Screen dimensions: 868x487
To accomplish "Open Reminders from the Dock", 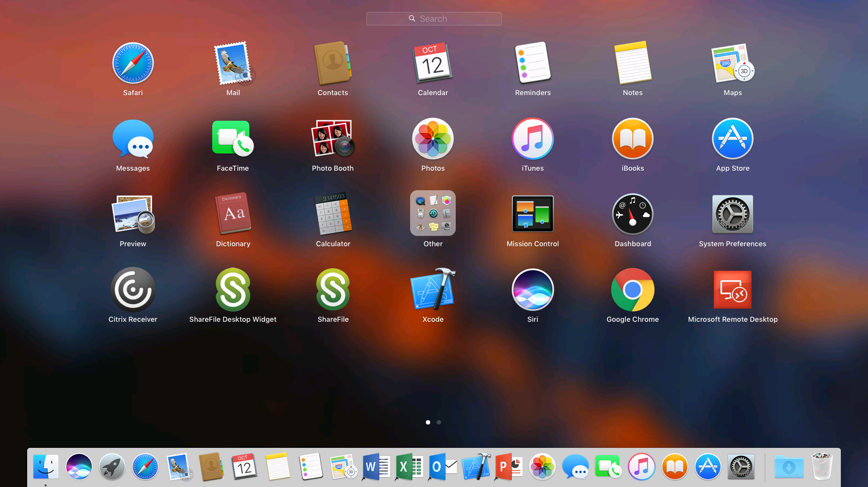I will [311, 467].
